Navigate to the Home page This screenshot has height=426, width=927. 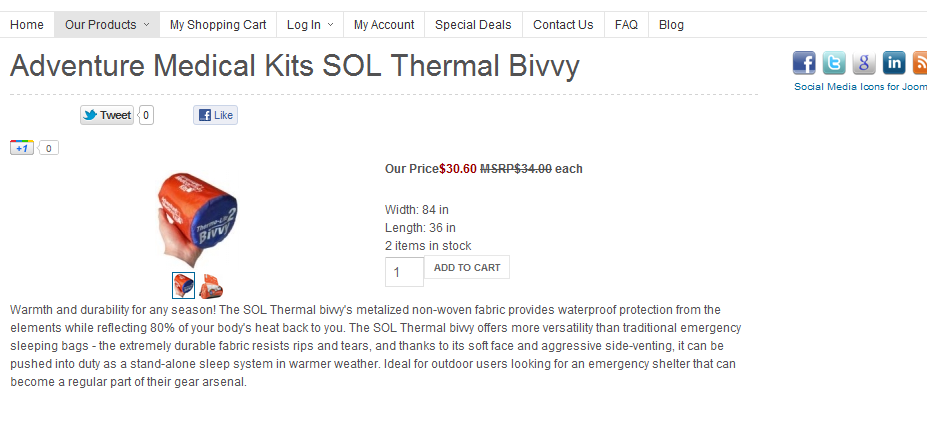point(27,25)
